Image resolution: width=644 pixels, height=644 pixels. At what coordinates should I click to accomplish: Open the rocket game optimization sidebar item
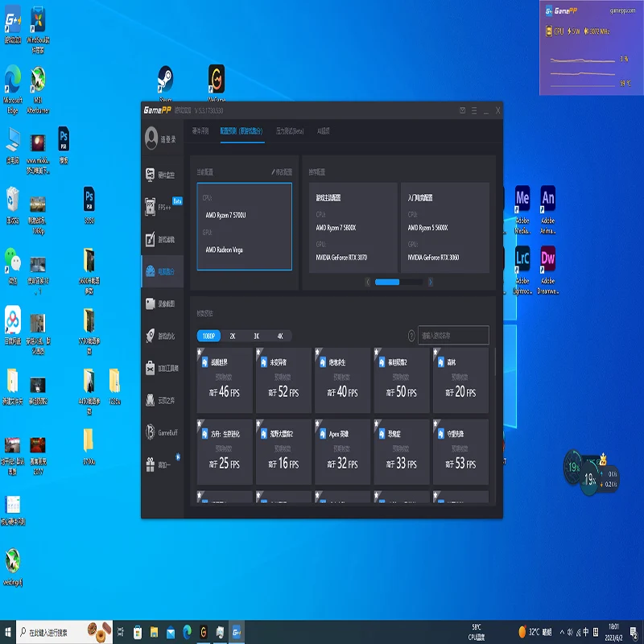coord(161,336)
